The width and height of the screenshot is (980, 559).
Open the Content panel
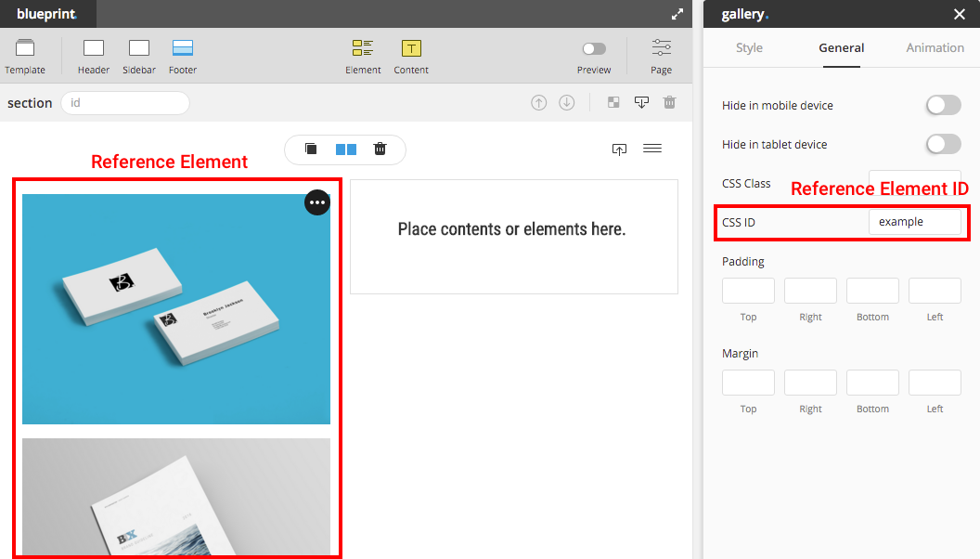click(411, 57)
